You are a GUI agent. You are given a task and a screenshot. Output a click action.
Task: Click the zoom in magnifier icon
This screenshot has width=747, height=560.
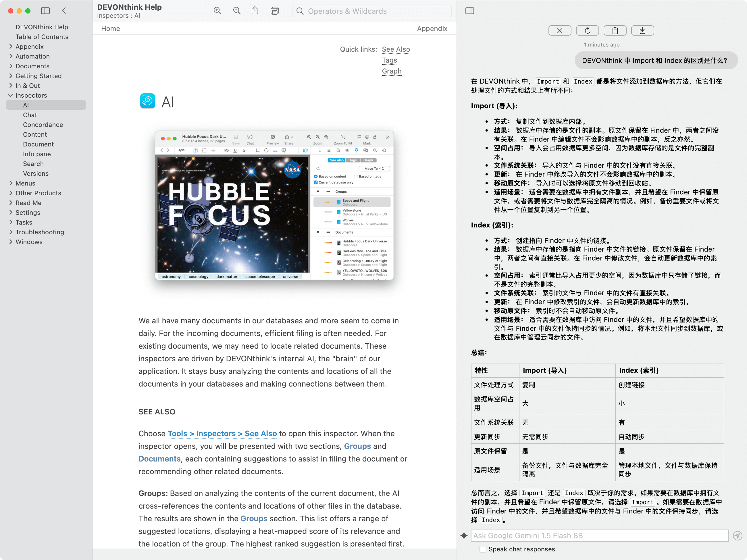pos(217,11)
